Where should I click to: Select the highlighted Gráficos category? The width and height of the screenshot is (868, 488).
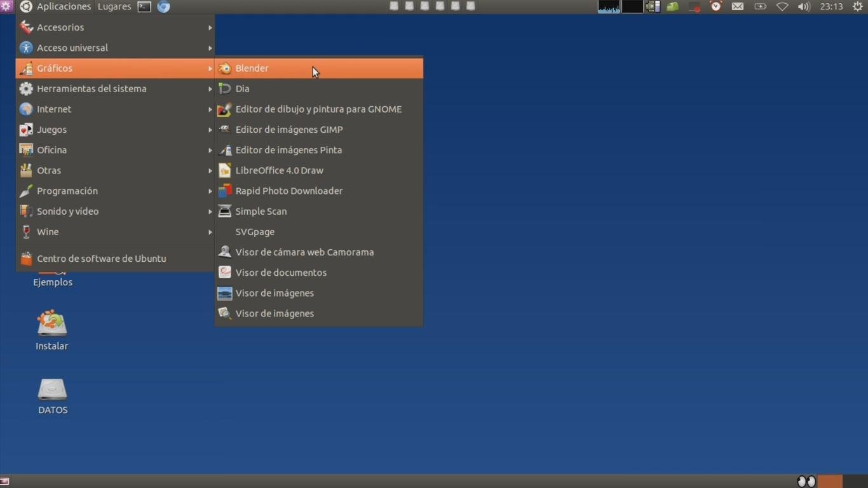115,68
